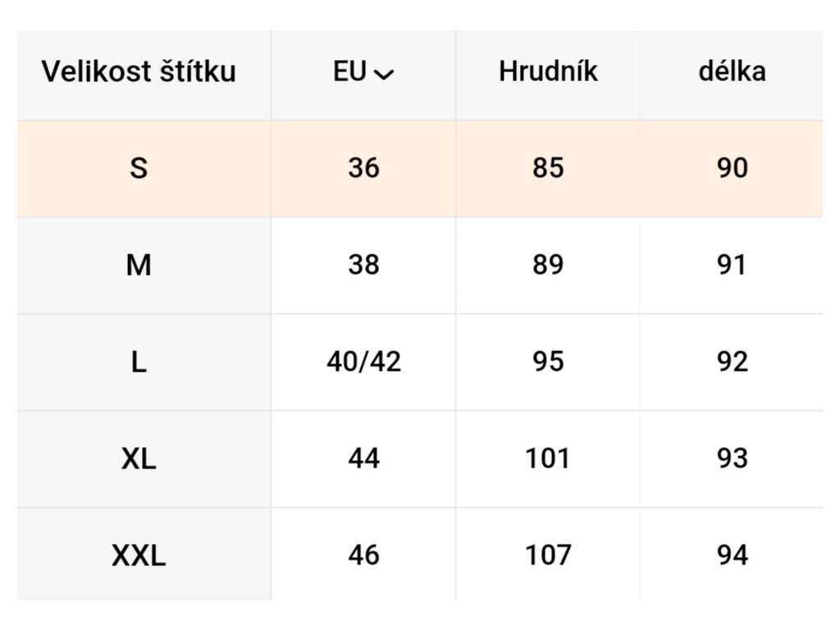Screen dimensions: 840x630
Task: Click the Velikost štítku column header
Action: [x=139, y=72]
